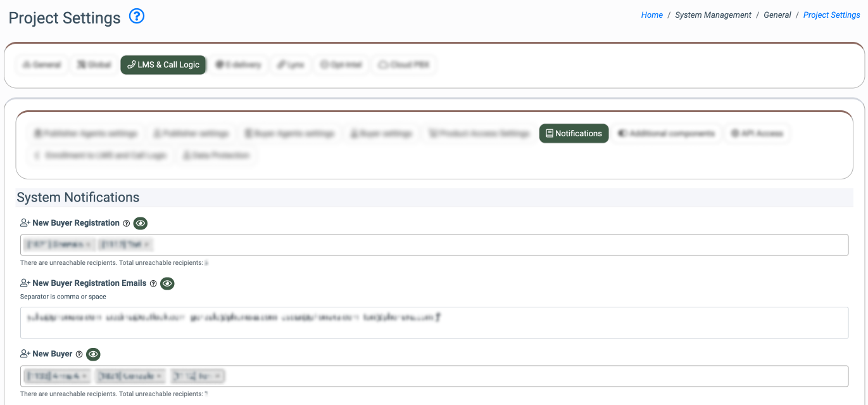The width and height of the screenshot is (868, 405).
Task: Toggle the eye icon beside New Buyer
Action: [93, 354]
